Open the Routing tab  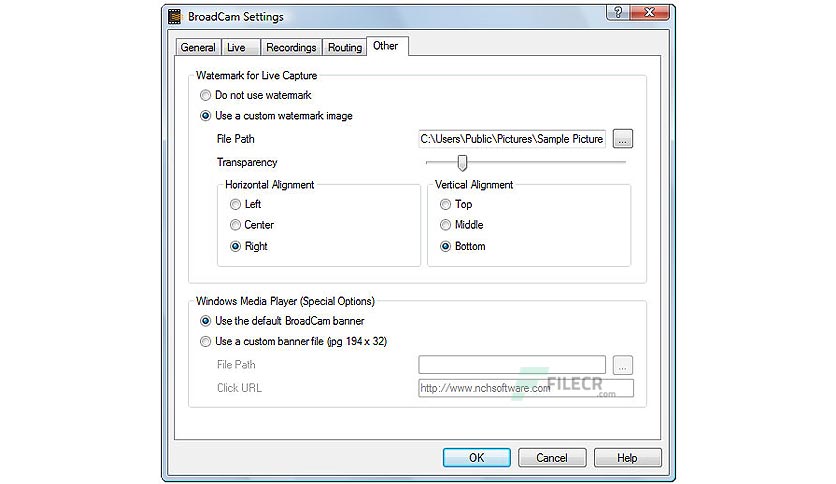344,47
